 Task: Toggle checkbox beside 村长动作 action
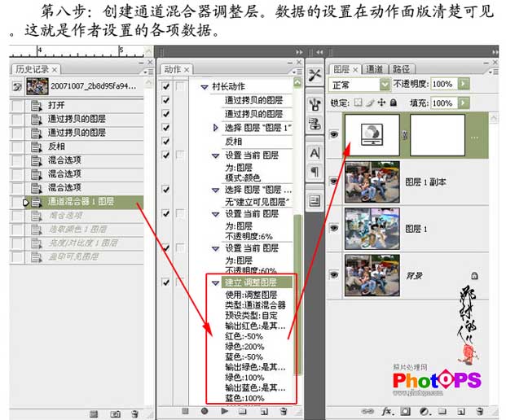click(x=166, y=88)
